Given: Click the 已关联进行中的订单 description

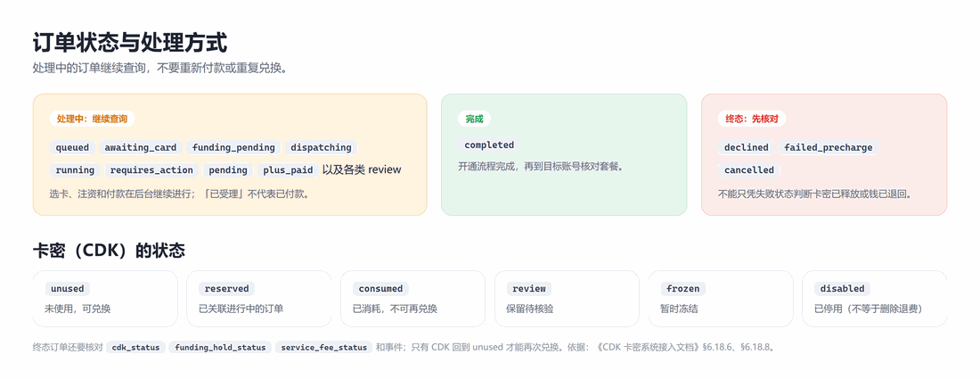Looking at the screenshot, I should pyautogui.click(x=241, y=309).
